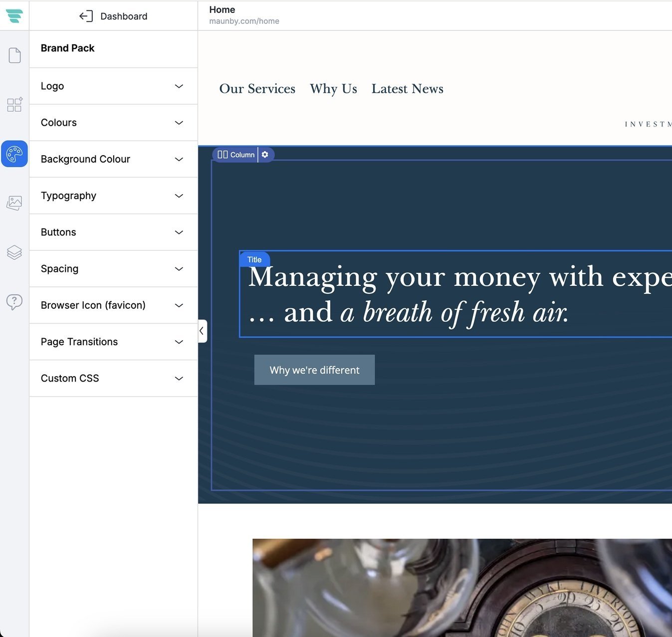The height and width of the screenshot is (637, 672).
Task: Open the add widgets icon in the sidebar
Action: [x=14, y=104]
